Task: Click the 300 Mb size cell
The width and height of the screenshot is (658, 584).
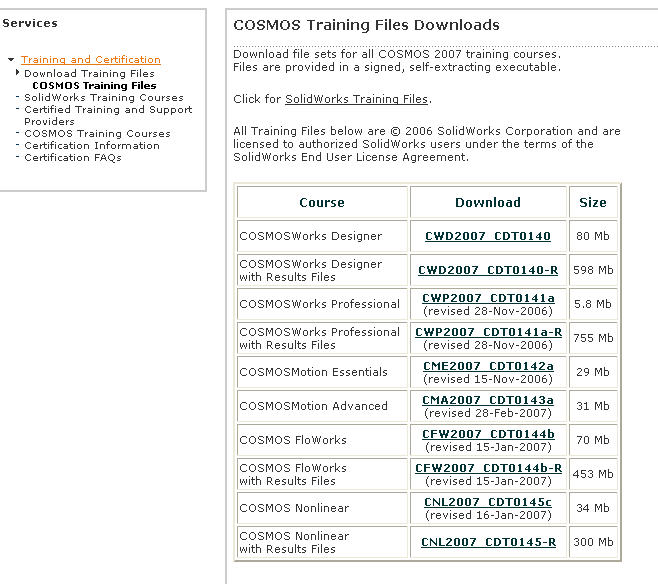Action: [x=593, y=542]
